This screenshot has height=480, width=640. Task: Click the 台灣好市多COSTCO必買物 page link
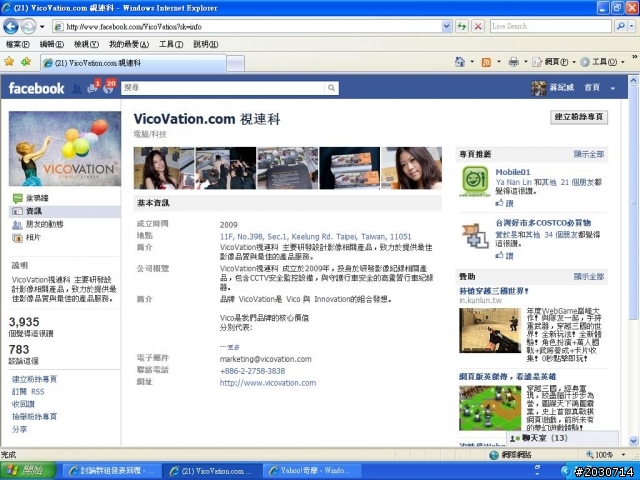(x=543, y=223)
